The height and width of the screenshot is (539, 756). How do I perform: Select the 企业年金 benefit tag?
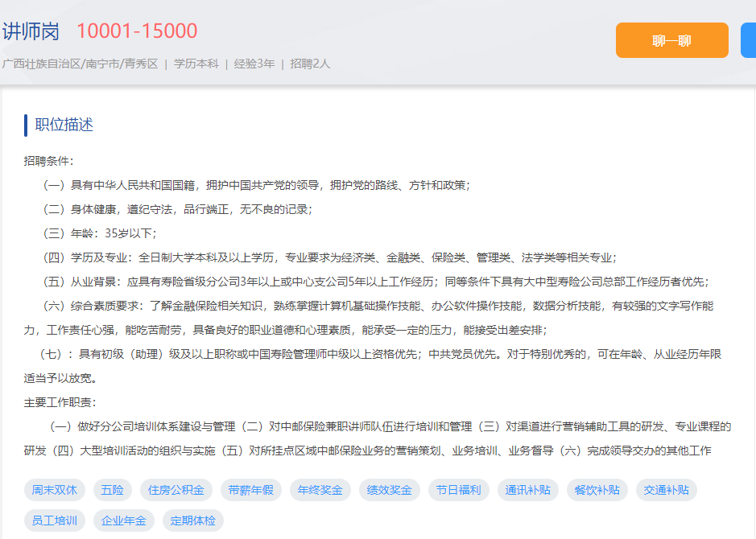coord(124,520)
